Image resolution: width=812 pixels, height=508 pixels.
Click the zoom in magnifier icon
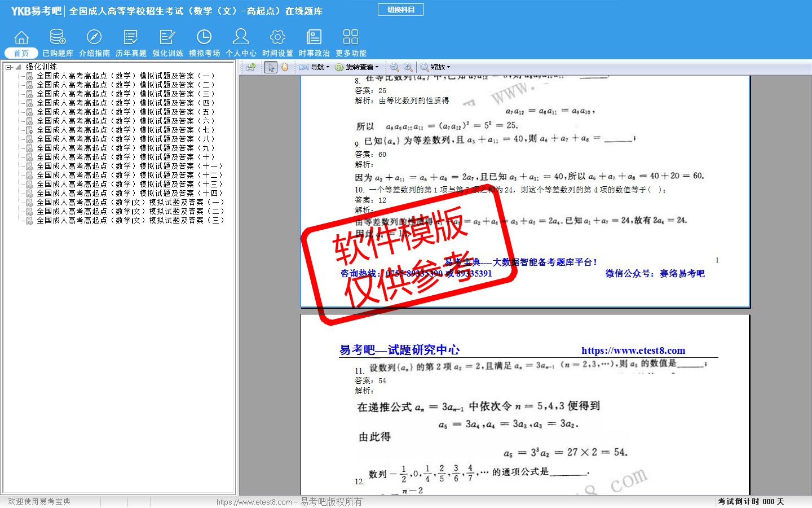pos(408,67)
